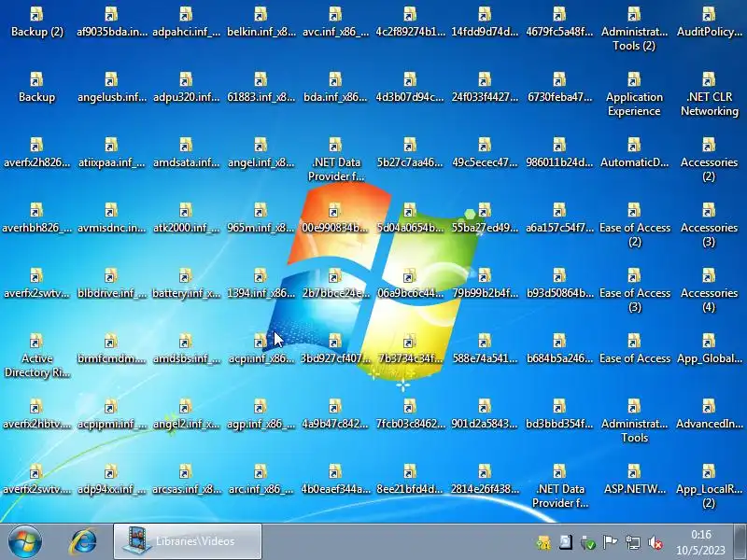Select the 79b99b2b4f... shortcut icon
This screenshot has width=747, height=560.
[485, 284]
